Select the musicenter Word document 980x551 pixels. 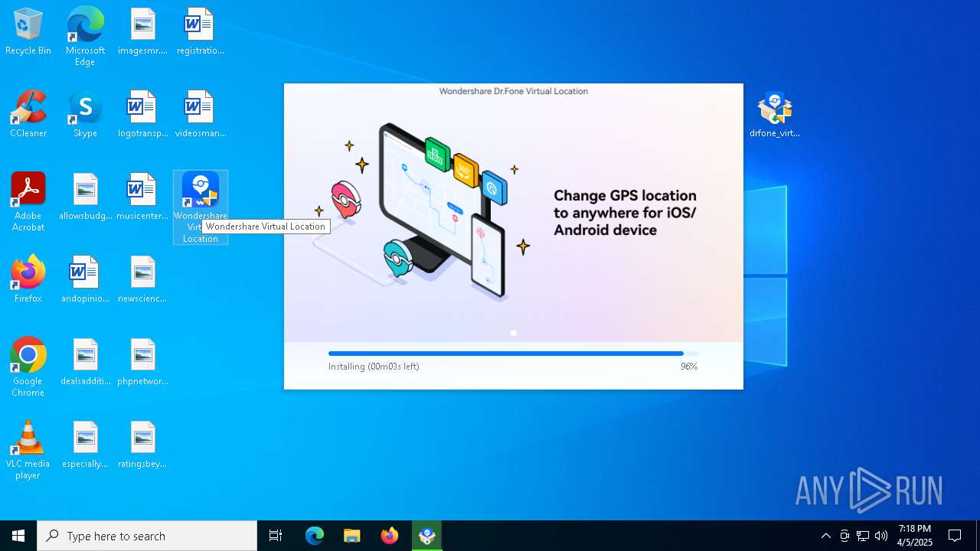pyautogui.click(x=142, y=197)
